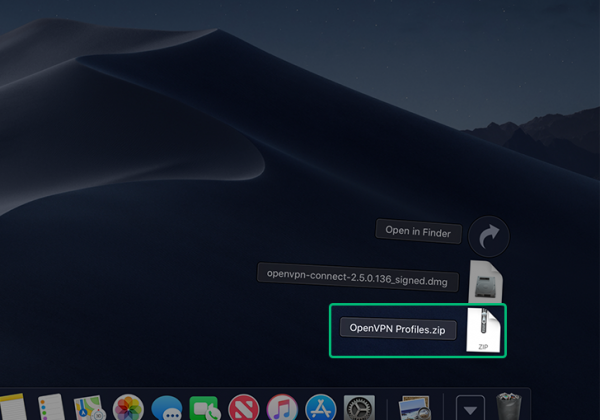The width and height of the screenshot is (600, 420).
Task: Open the openvpn-connect dmg file icon
Action: coord(486,282)
